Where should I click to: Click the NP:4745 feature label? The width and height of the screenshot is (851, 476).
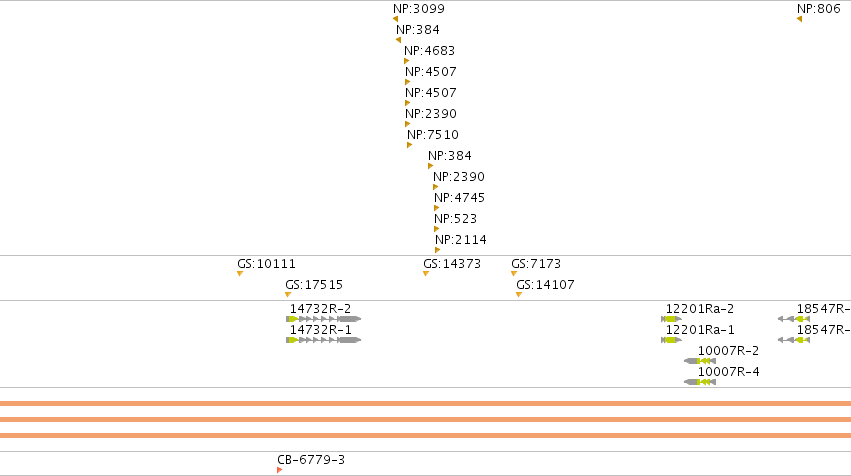459,198
